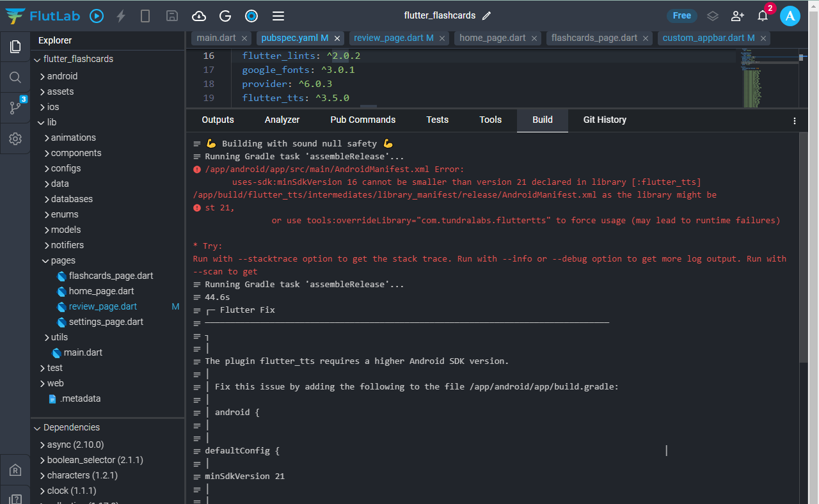Click the Run play button in toolbar

click(x=97, y=16)
